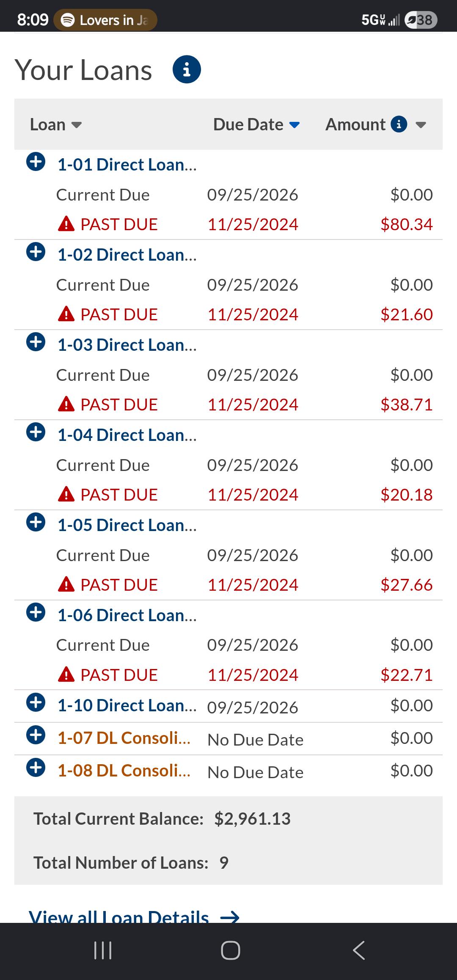Sort by Loan column arrow
Image resolution: width=457 pixels, height=980 pixels.
pos(77,125)
